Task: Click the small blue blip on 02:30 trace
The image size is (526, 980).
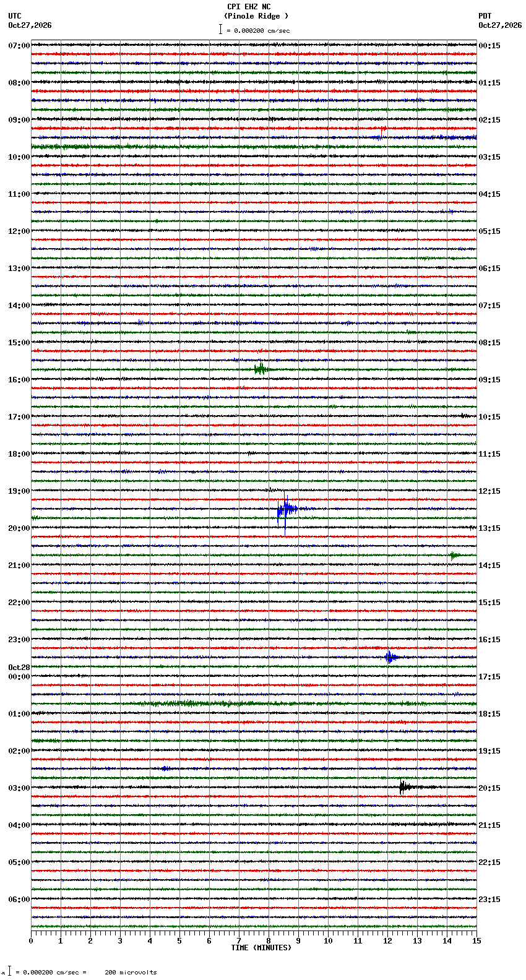Action: click(x=165, y=768)
